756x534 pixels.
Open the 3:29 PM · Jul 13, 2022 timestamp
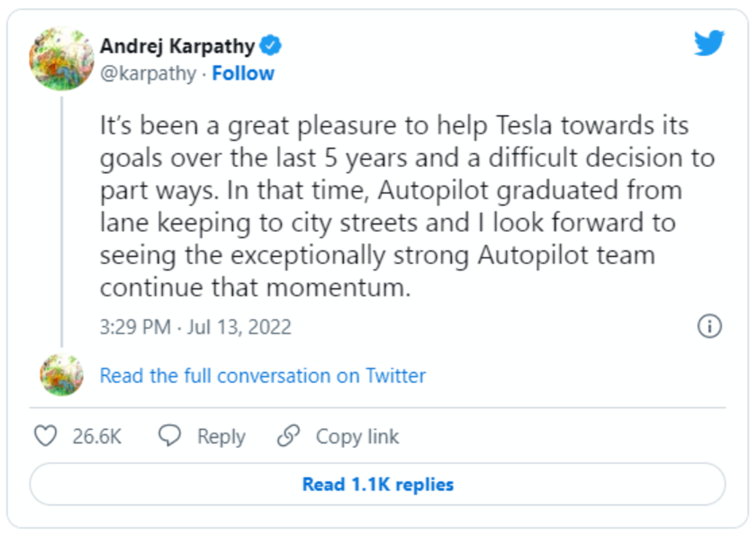coord(195,327)
